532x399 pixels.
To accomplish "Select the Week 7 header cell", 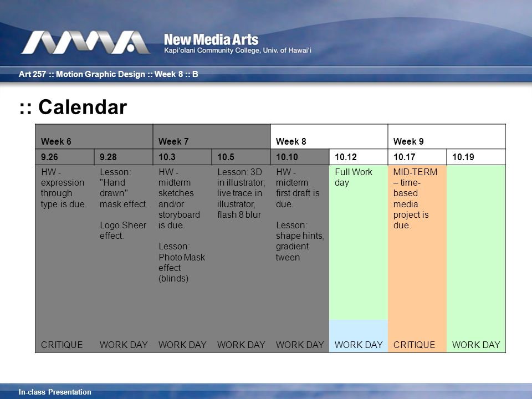I will coord(211,136).
